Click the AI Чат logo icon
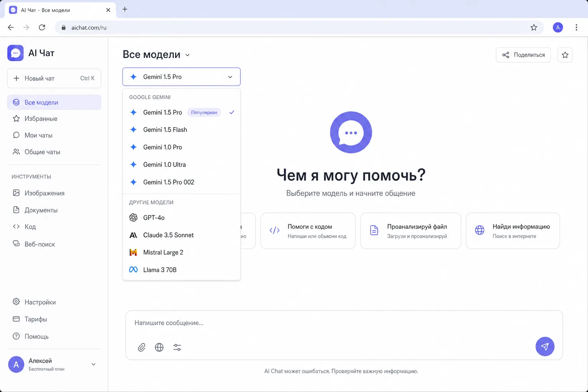 [15, 53]
